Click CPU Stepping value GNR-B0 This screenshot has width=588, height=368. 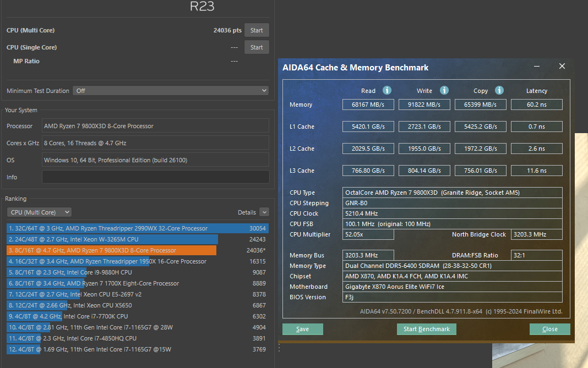[452, 203]
